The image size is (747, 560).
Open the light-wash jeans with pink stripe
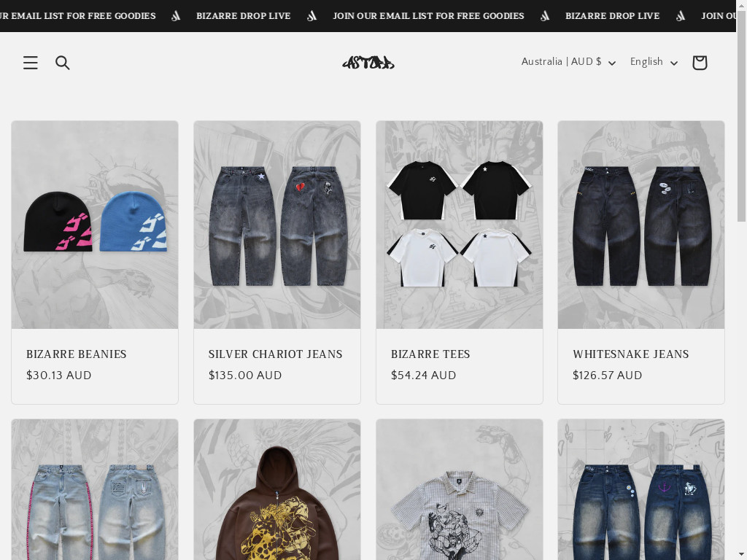[x=95, y=489]
